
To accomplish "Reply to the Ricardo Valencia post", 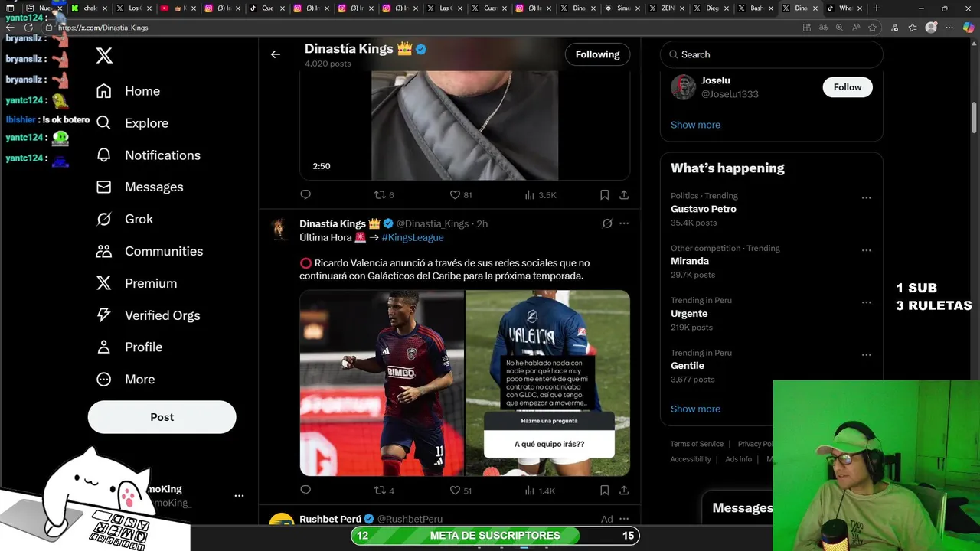I will pos(305,491).
